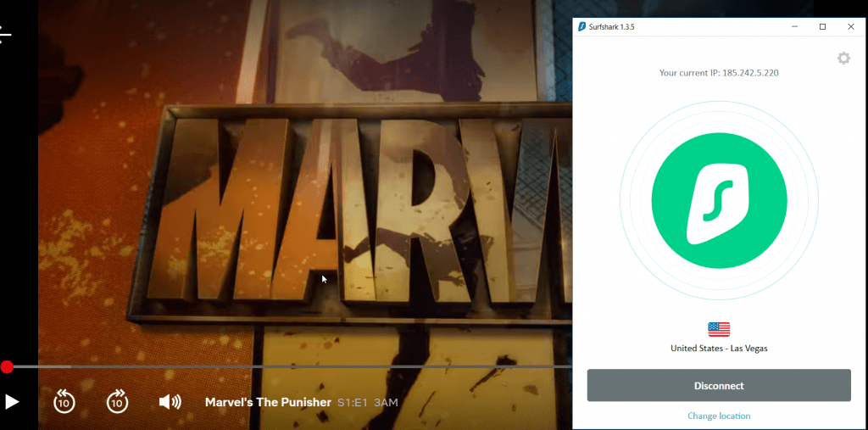Click the Surfshark 1.3.5 title bar icon
Image resolution: width=868 pixels, height=430 pixels.
pyautogui.click(x=581, y=26)
